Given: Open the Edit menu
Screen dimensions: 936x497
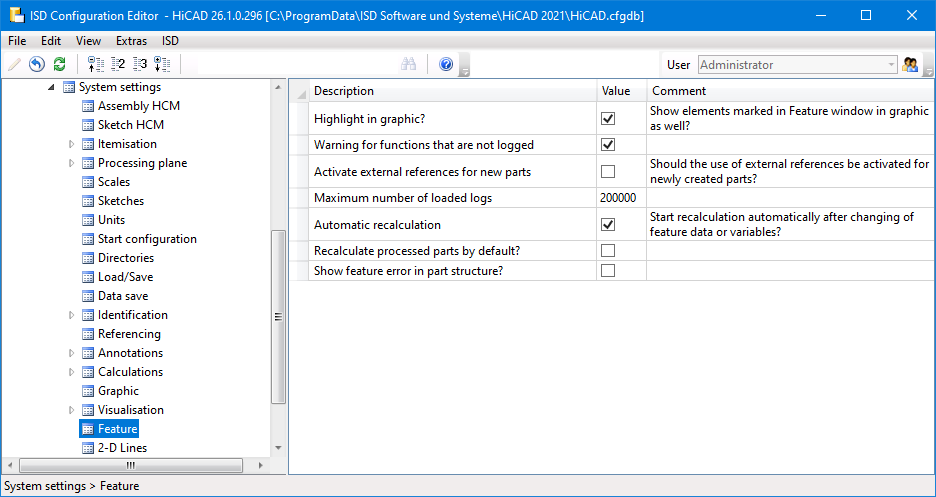Looking at the screenshot, I should click(51, 41).
